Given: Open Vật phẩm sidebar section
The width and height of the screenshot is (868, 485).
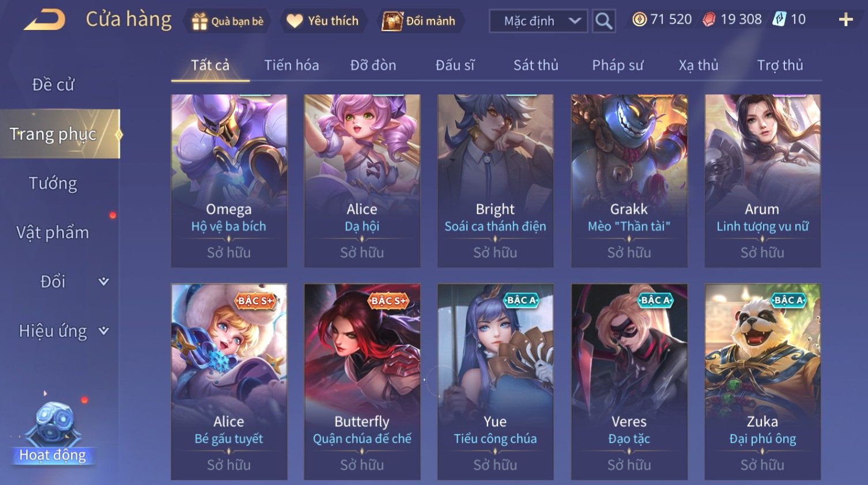Looking at the screenshot, I should pos(53,233).
